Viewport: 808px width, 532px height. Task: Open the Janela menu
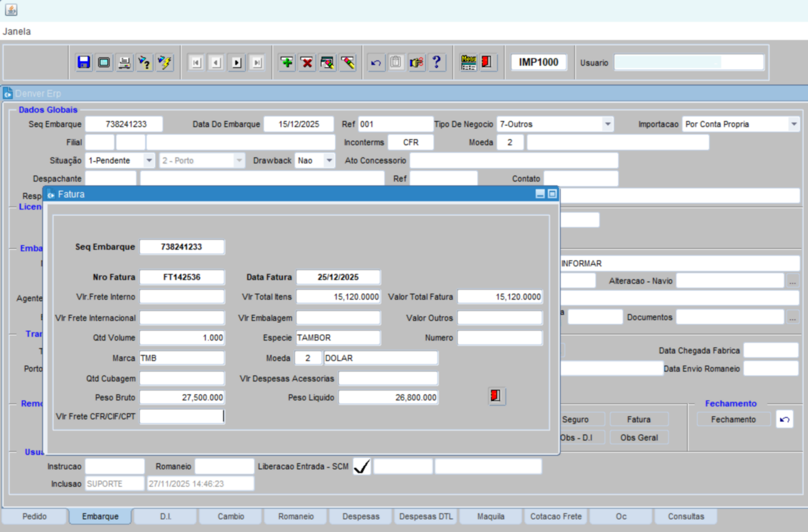(x=17, y=31)
